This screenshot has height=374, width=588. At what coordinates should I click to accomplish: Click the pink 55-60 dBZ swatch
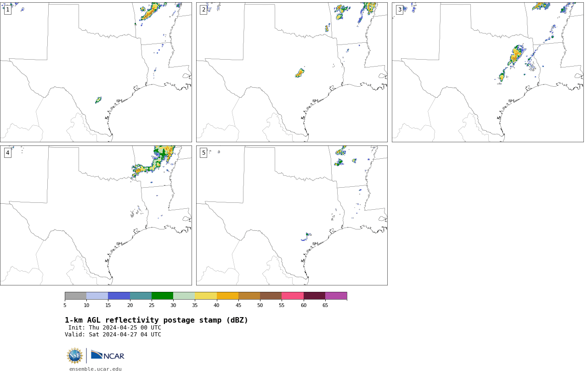(x=293, y=296)
